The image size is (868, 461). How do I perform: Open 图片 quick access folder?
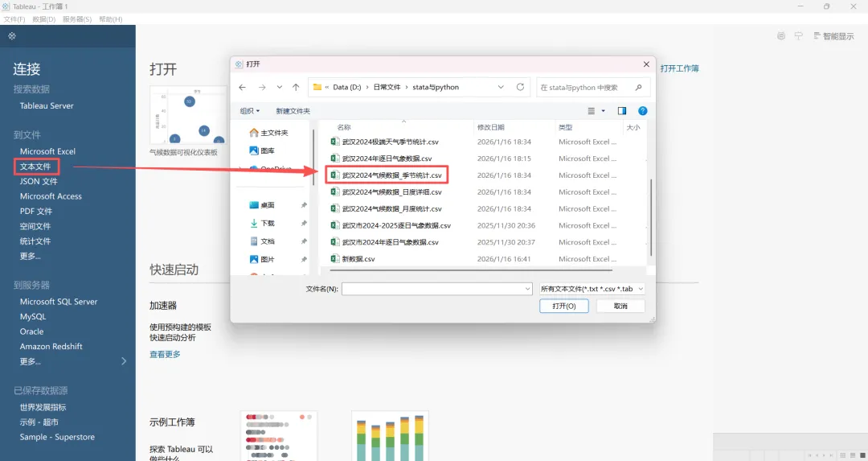click(262, 259)
